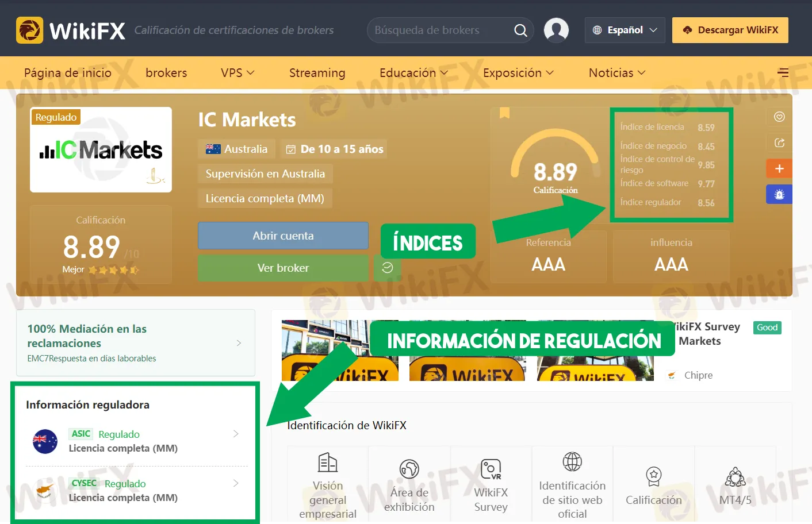Open the Mediación en las reclamaciones chevron

point(239,343)
